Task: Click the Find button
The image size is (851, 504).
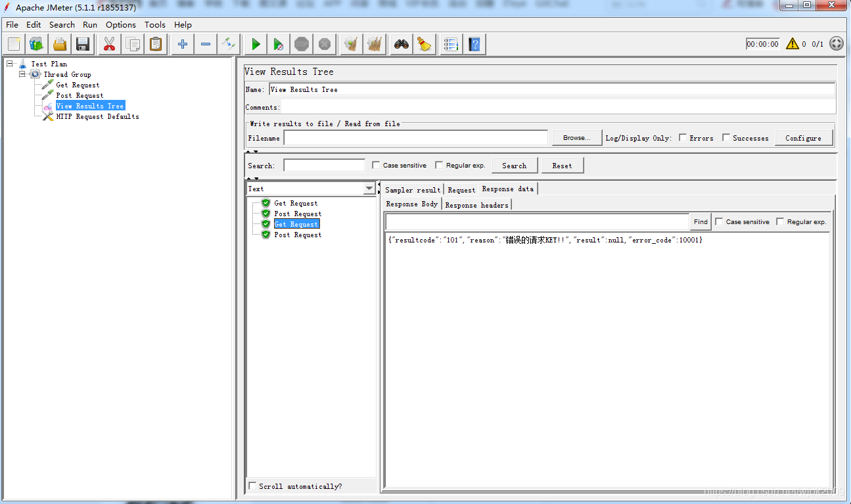Action: click(701, 221)
